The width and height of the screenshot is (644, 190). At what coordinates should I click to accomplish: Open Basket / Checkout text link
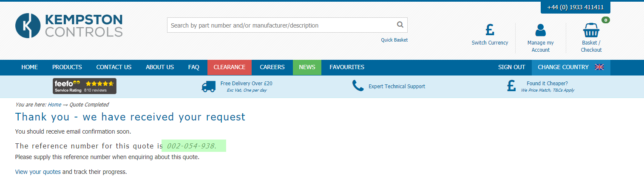click(591, 46)
